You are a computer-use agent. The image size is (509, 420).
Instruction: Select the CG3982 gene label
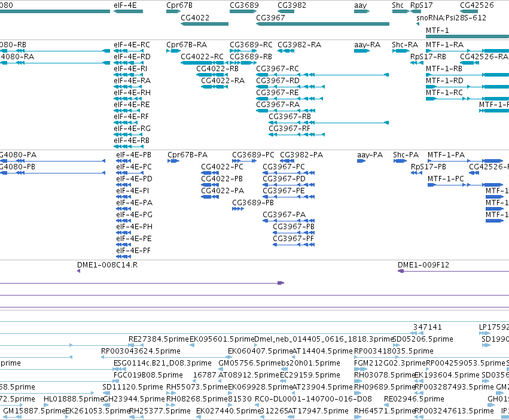292,5
